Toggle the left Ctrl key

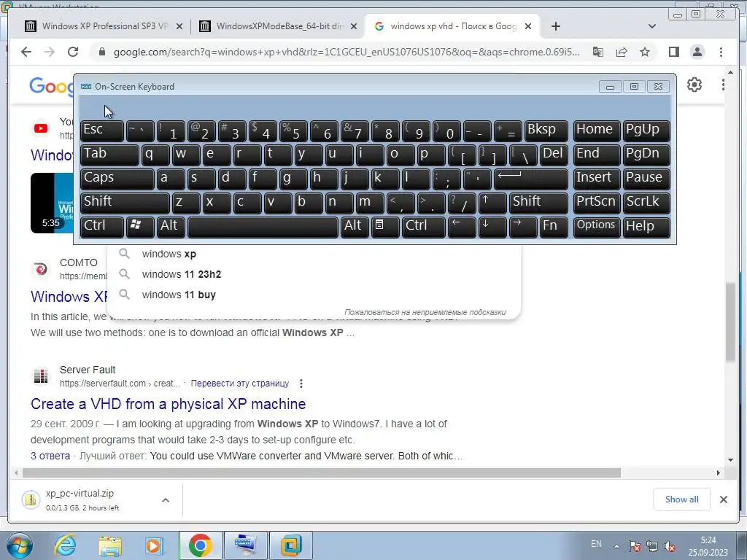click(x=102, y=226)
